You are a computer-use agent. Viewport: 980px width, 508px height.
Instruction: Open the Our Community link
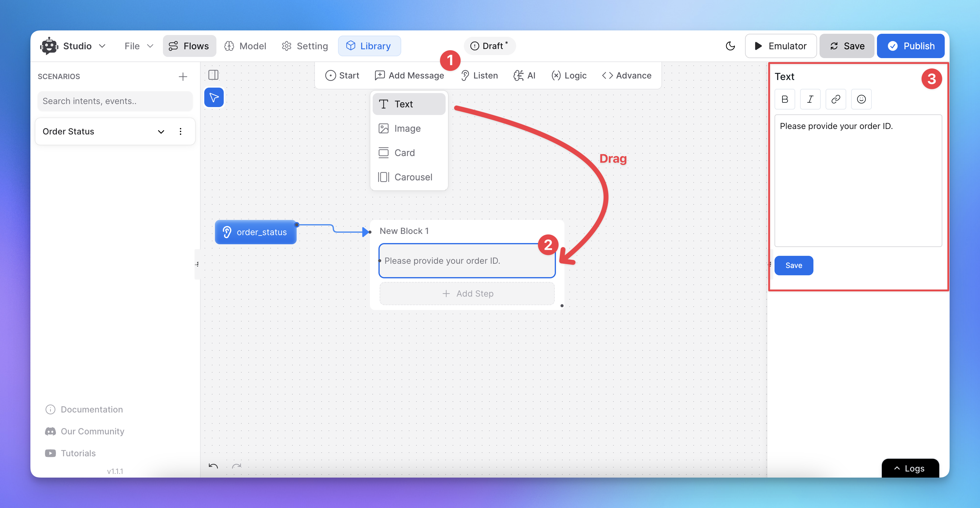coord(85,431)
